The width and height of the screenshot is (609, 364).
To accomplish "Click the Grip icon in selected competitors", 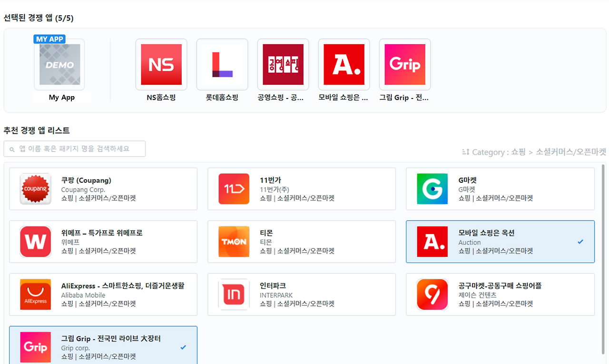I will click(405, 65).
